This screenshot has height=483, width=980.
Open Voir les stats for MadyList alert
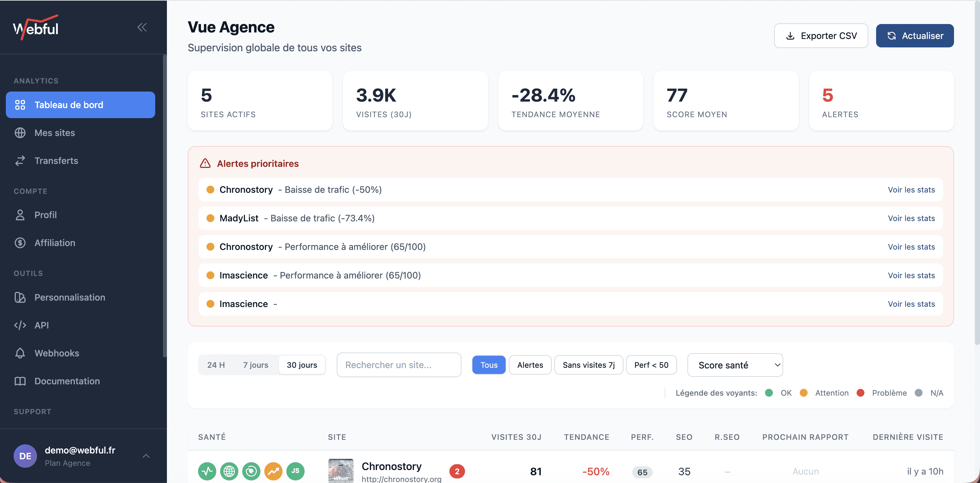911,218
